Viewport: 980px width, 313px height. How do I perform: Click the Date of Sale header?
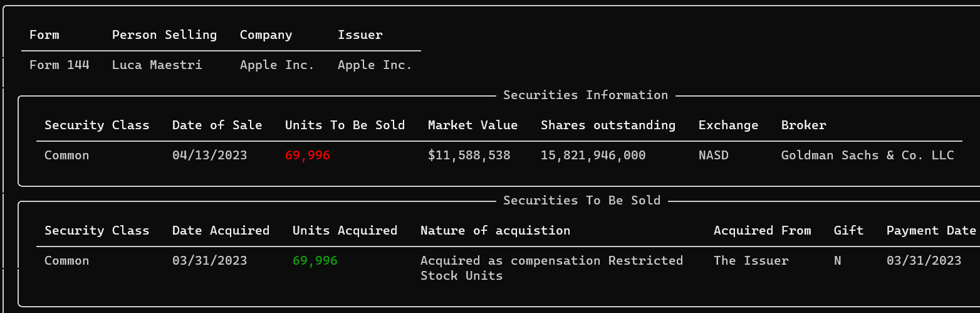[x=217, y=125]
